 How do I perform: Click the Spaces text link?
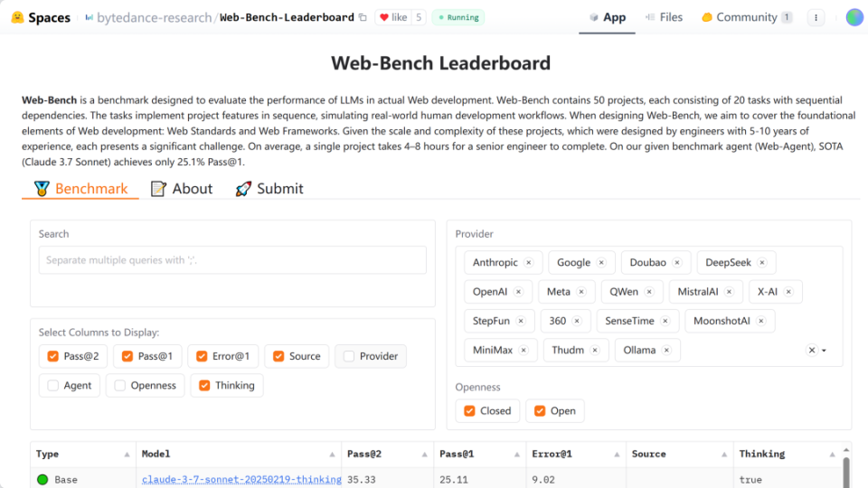tap(49, 18)
